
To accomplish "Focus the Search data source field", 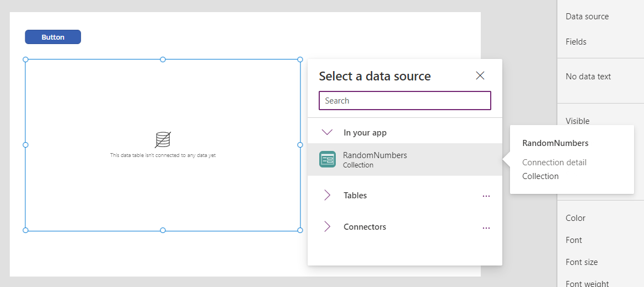I will (x=405, y=101).
